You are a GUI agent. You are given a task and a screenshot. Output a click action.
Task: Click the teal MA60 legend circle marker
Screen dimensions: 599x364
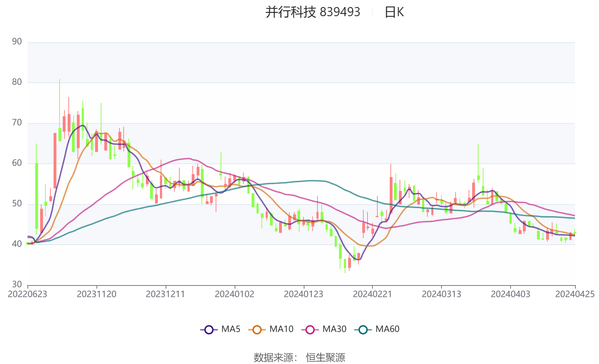[363, 330]
